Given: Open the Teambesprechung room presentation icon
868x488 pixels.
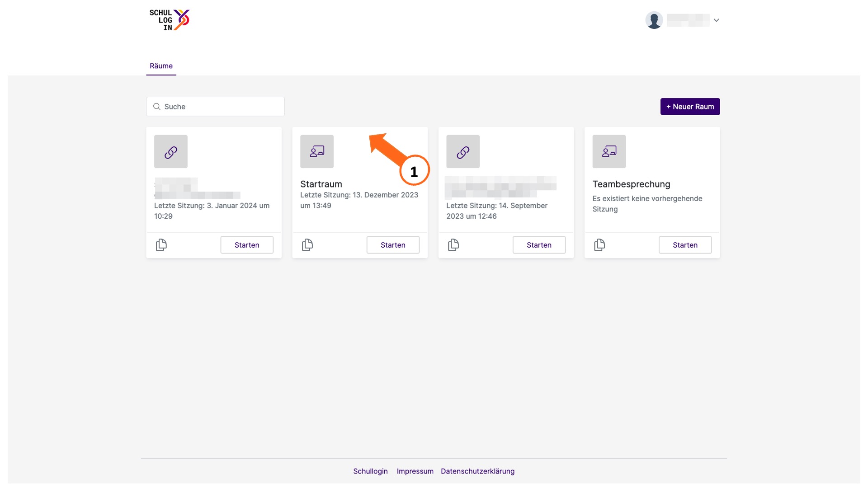Looking at the screenshot, I should click(609, 152).
